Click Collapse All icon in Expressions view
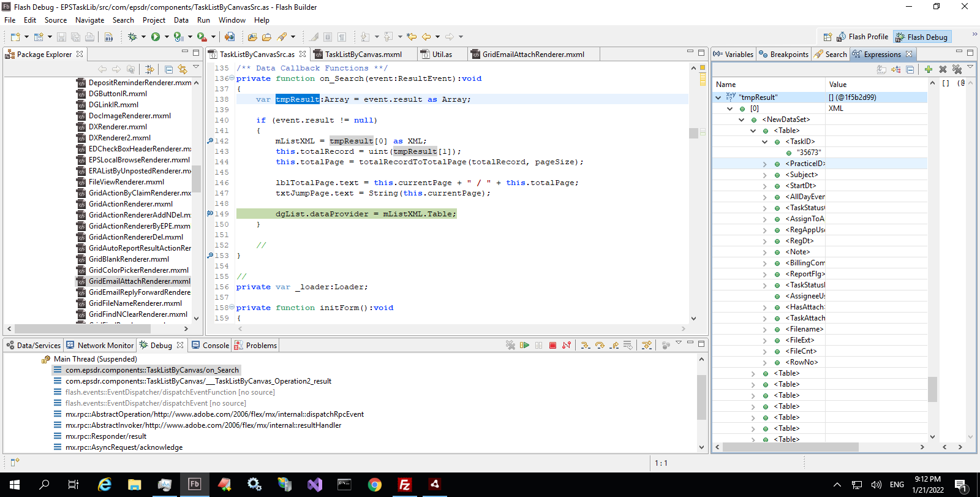This screenshot has height=497, width=980. 910,69
